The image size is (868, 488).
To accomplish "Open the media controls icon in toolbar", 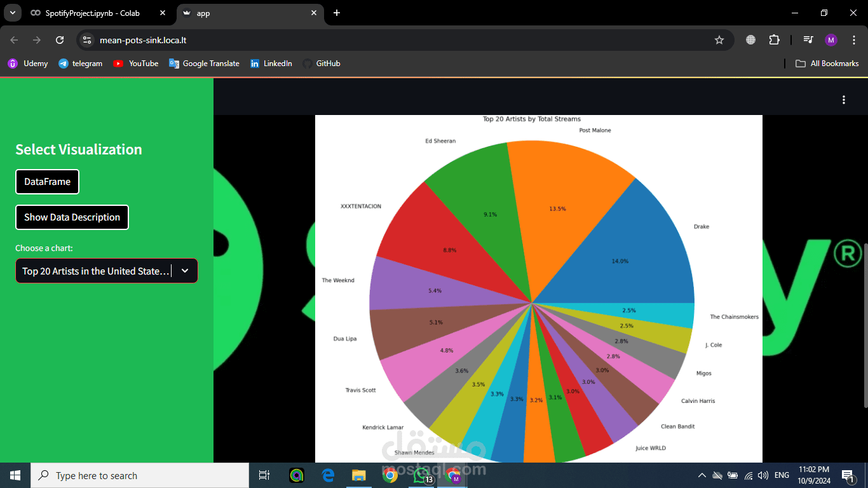I will click(x=808, y=40).
